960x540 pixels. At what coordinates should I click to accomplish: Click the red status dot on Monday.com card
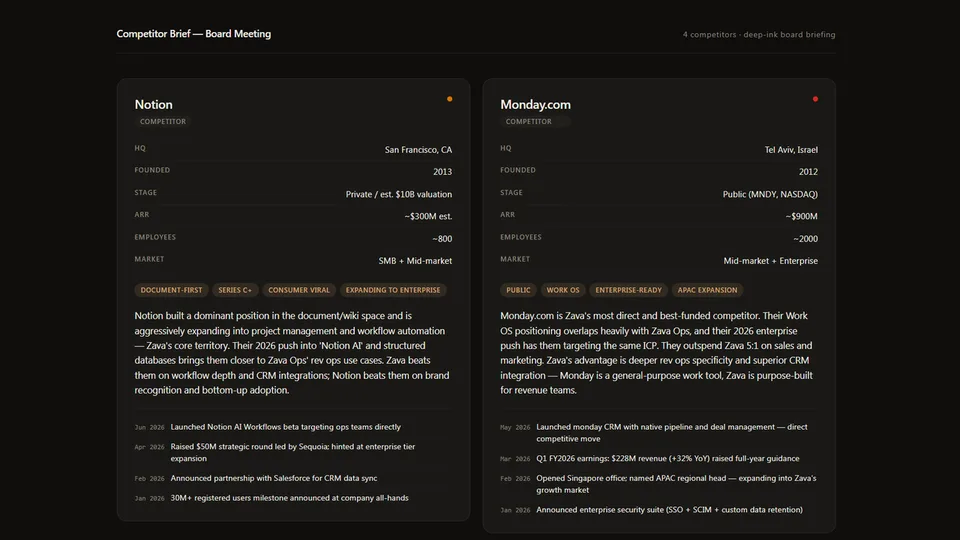[815, 99]
